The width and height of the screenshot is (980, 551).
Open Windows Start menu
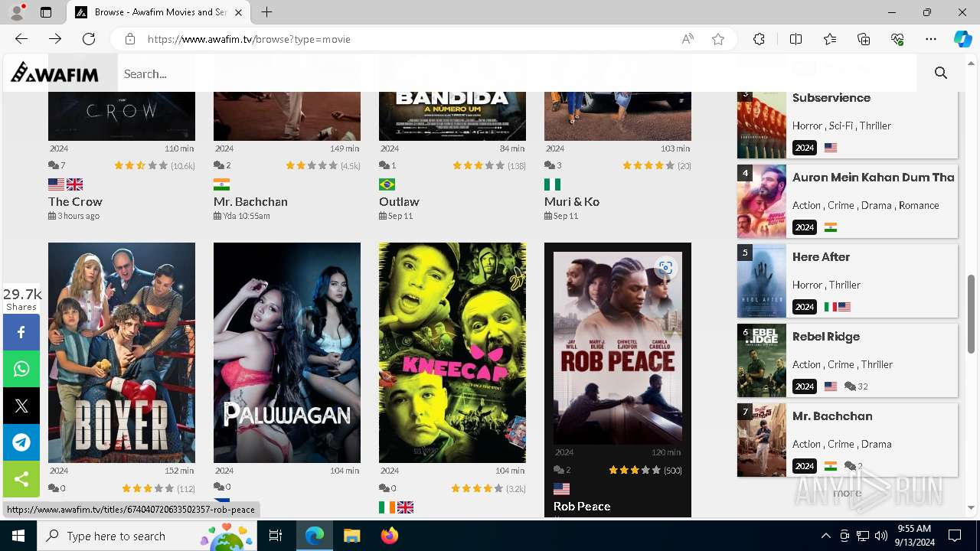pyautogui.click(x=18, y=536)
